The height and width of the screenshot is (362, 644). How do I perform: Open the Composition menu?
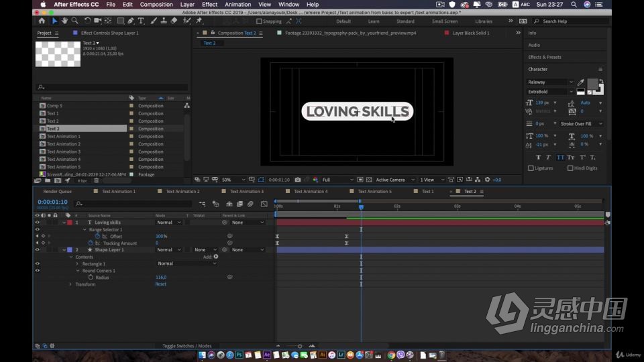tap(156, 5)
